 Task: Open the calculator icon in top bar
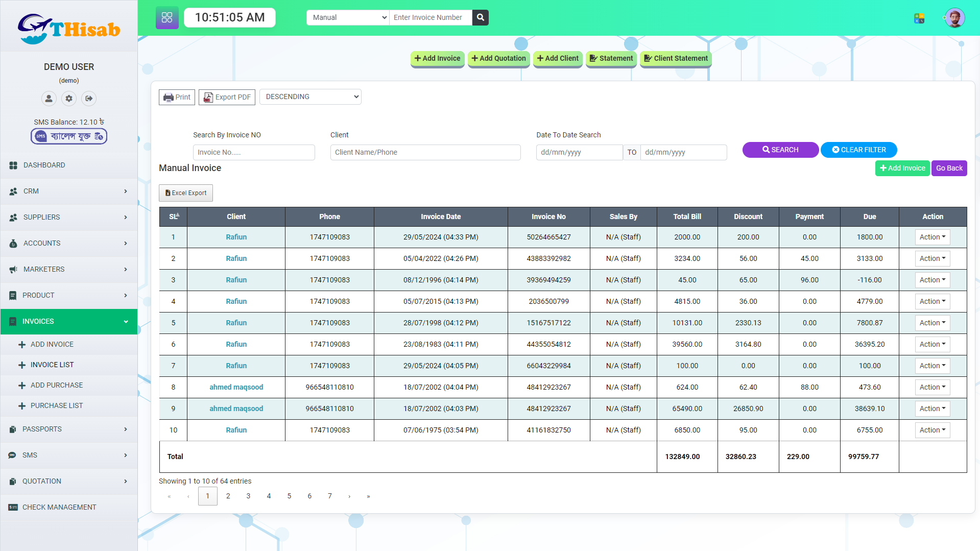(x=919, y=18)
